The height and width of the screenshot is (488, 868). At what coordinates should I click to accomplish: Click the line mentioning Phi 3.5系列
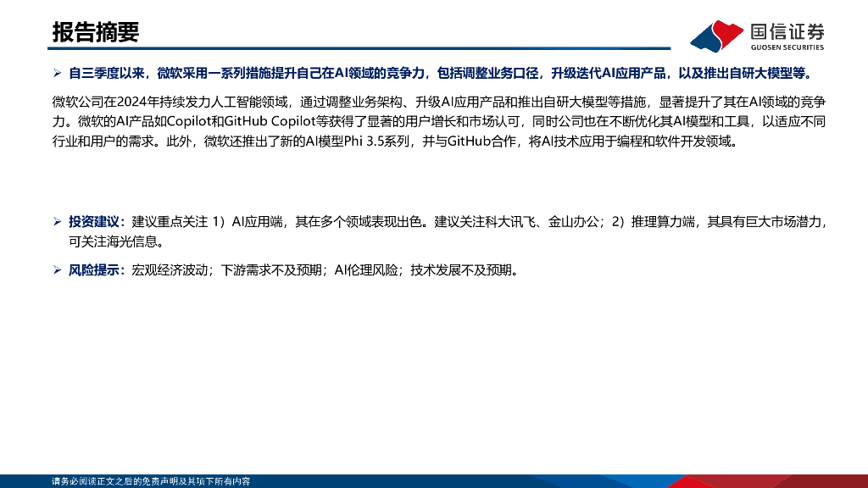(x=395, y=141)
